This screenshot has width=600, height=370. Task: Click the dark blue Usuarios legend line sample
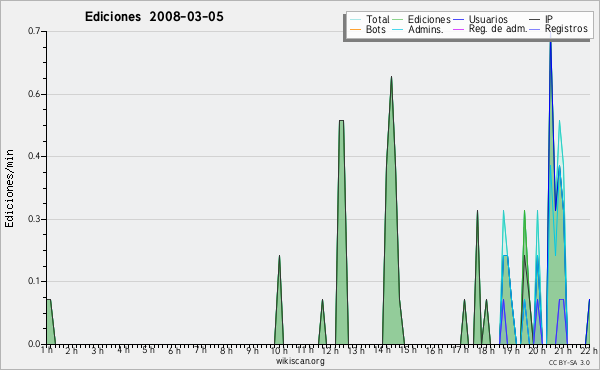click(x=458, y=20)
